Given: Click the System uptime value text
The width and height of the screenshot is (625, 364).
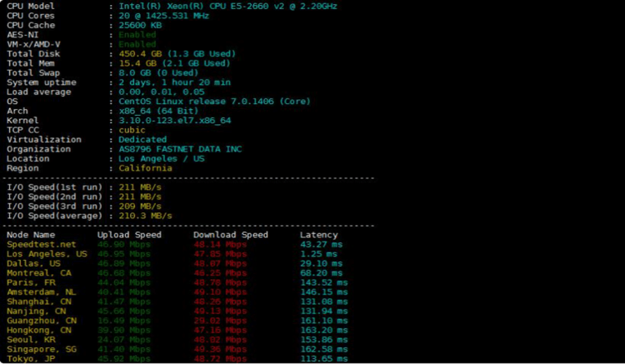Looking at the screenshot, I should (x=174, y=82).
